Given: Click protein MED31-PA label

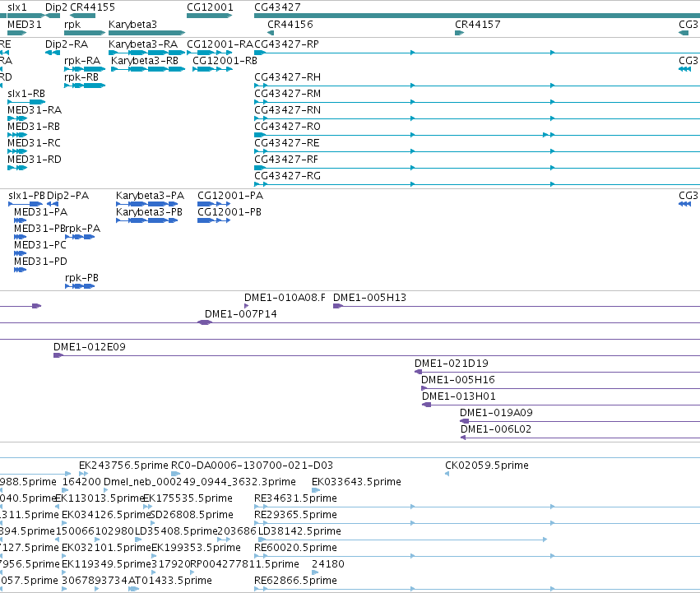Looking at the screenshot, I should click(x=40, y=212).
